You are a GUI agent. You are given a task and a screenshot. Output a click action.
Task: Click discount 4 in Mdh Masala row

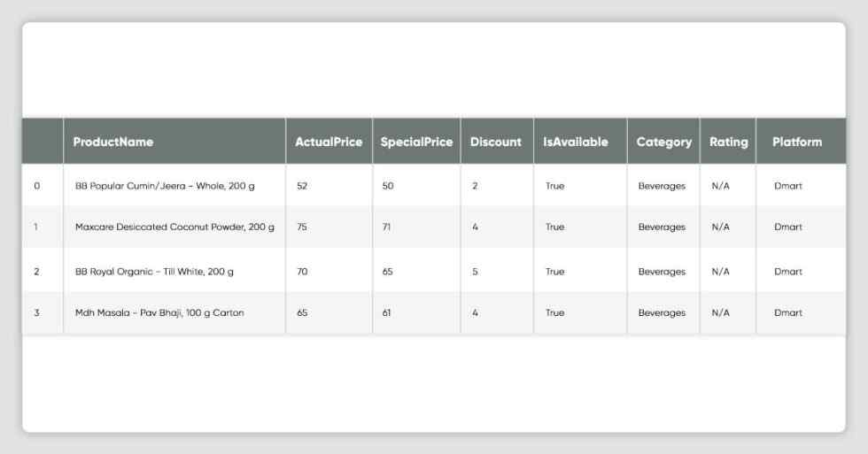[475, 312]
